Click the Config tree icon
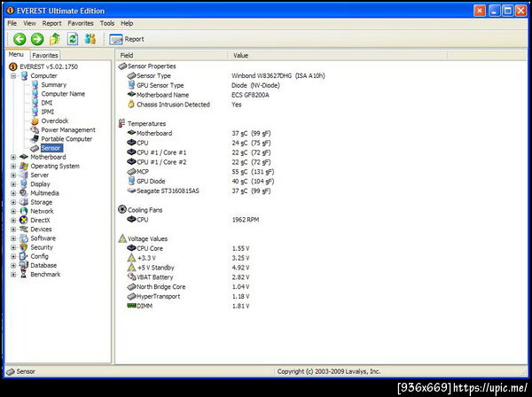Viewport: 532px width, 397px height. 24,256
